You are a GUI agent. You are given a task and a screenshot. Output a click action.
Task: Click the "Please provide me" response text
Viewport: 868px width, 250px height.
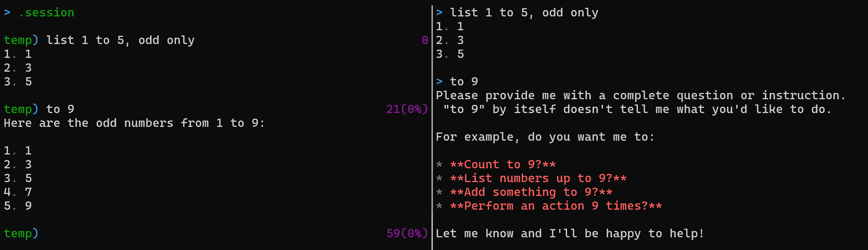[640, 96]
